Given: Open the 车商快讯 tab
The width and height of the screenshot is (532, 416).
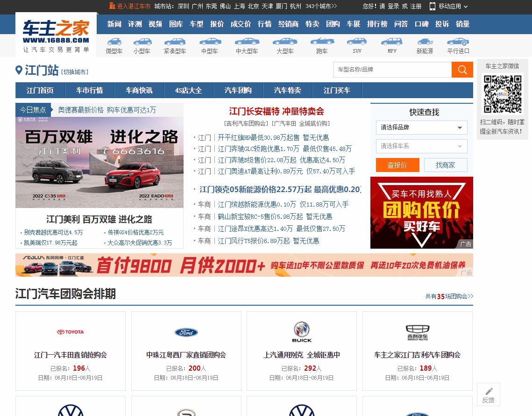Looking at the screenshot, I should (139, 90).
